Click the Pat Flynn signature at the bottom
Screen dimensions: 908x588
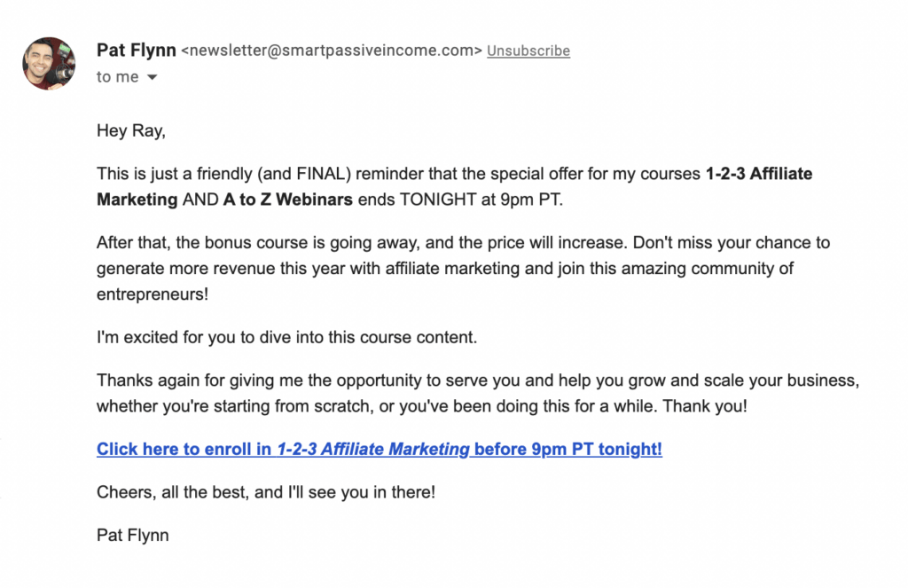pyautogui.click(x=132, y=535)
